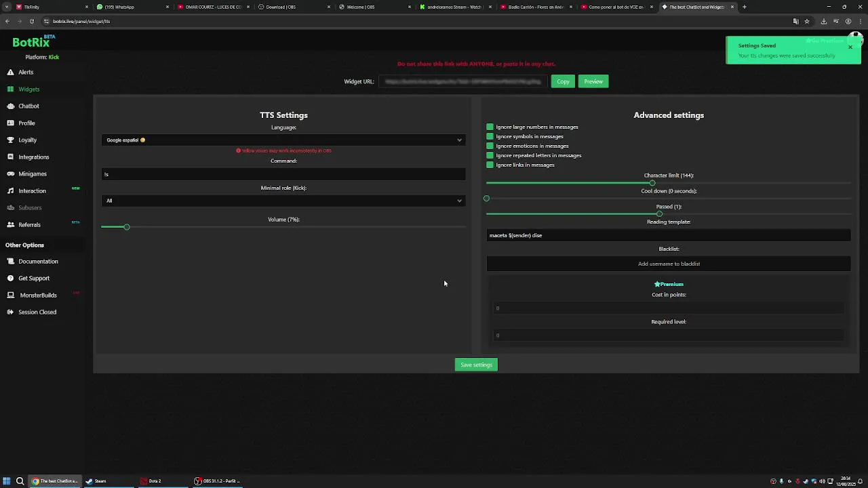This screenshot has width=868, height=488.
Task: Open Get Support help icon
Action: (11, 278)
